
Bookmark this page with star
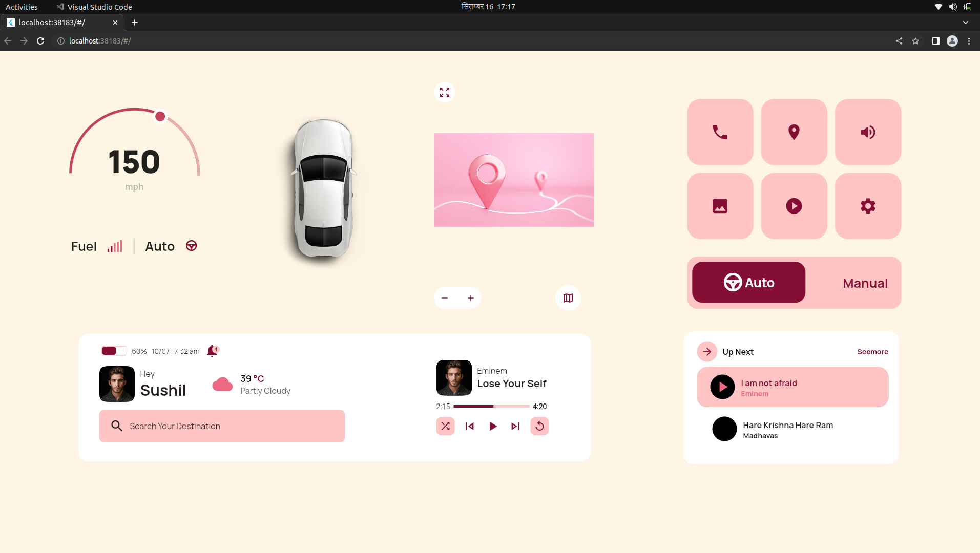[915, 41]
